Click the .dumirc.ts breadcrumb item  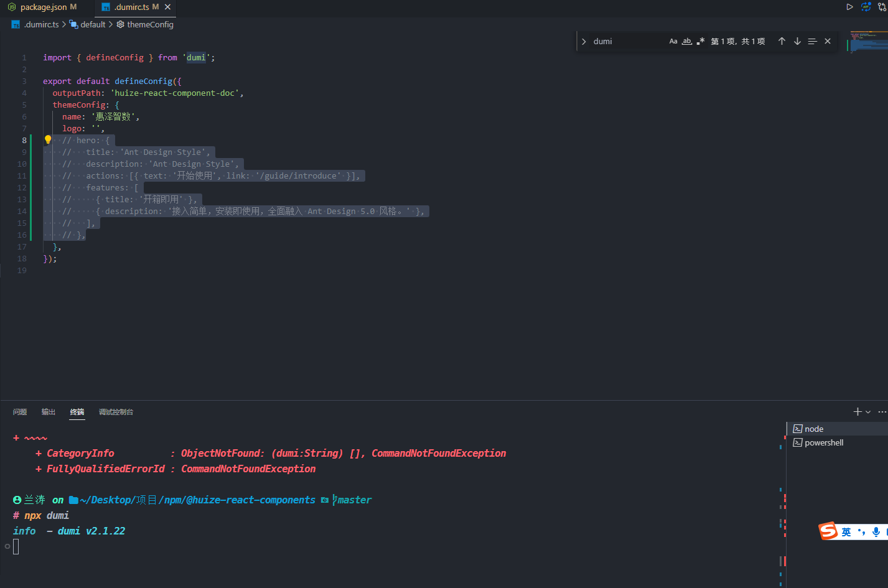35,24
